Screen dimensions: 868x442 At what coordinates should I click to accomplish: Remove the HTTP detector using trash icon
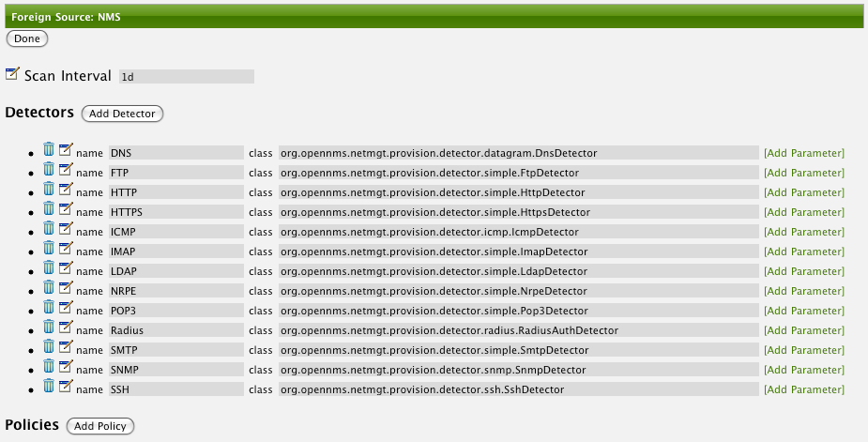click(x=49, y=189)
